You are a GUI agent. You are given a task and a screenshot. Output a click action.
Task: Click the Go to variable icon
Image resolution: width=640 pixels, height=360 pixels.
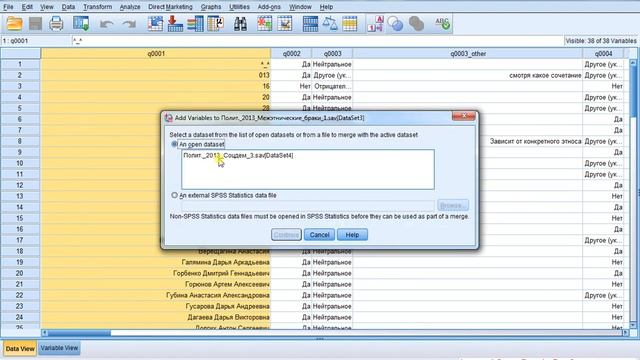click(x=176, y=24)
